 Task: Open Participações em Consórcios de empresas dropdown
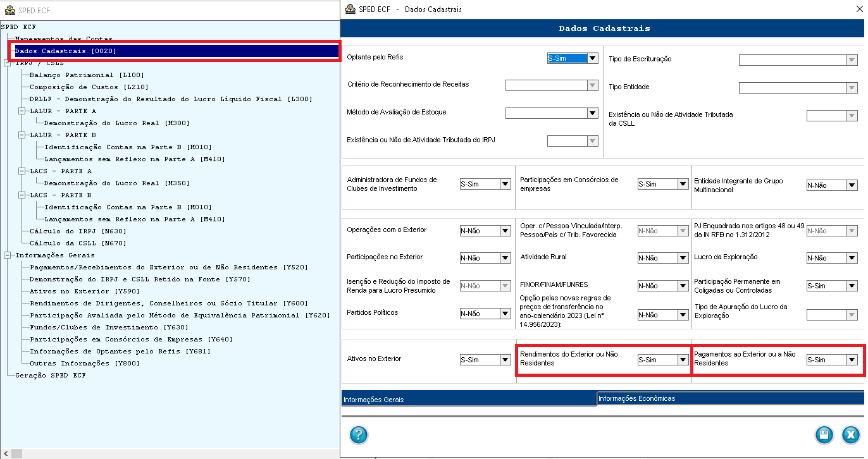683,185
